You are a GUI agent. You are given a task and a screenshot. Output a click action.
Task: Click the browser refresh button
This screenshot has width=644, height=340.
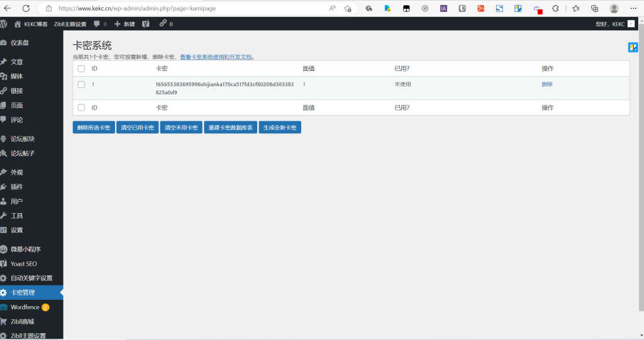click(26, 9)
